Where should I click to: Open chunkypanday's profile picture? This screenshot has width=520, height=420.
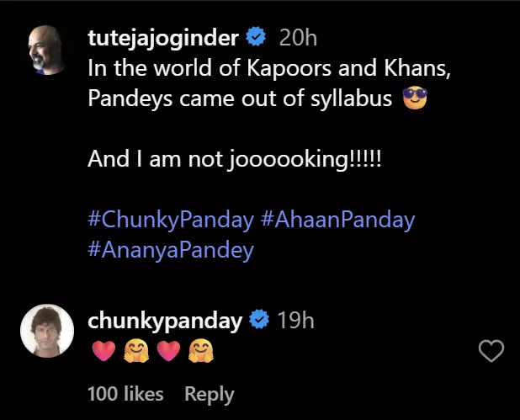(46, 331)
